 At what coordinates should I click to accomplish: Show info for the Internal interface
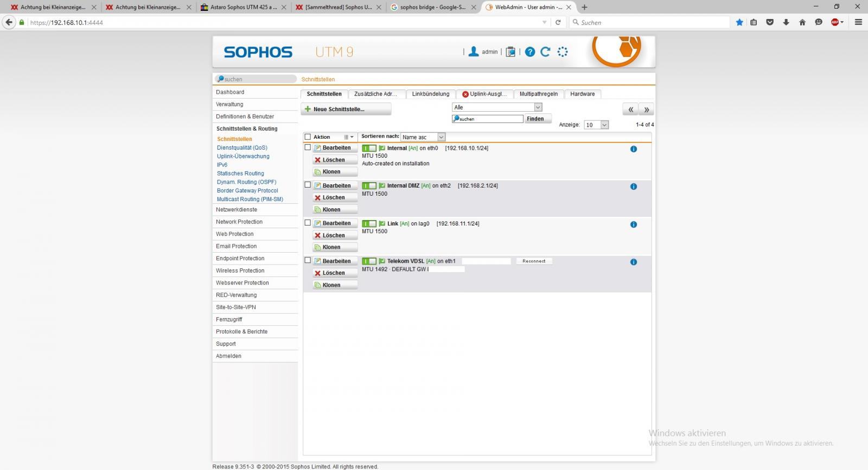click(x=633, y=149)
